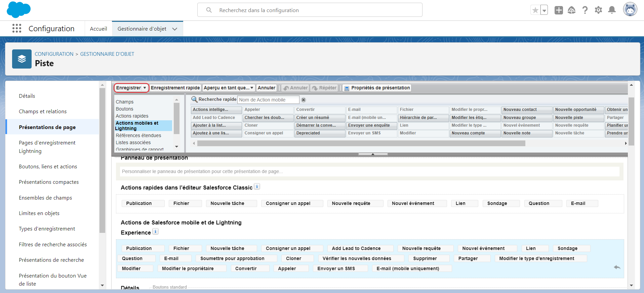Click the panneau de présentation customization placeholder
Screen dimensions: 644x293
tap(369, 171)
